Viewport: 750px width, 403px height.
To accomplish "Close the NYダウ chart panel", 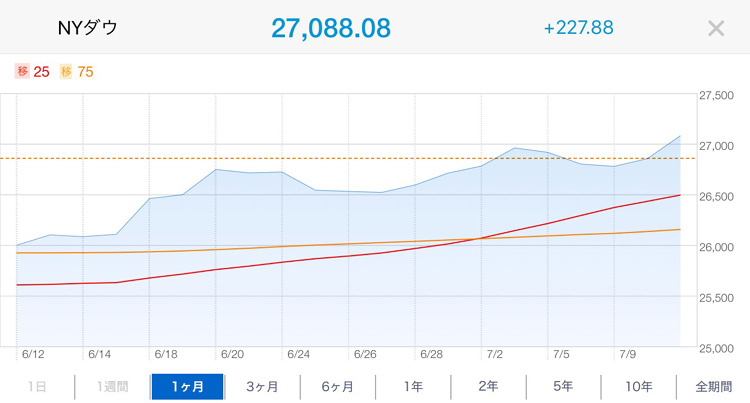I will [716, 28].
